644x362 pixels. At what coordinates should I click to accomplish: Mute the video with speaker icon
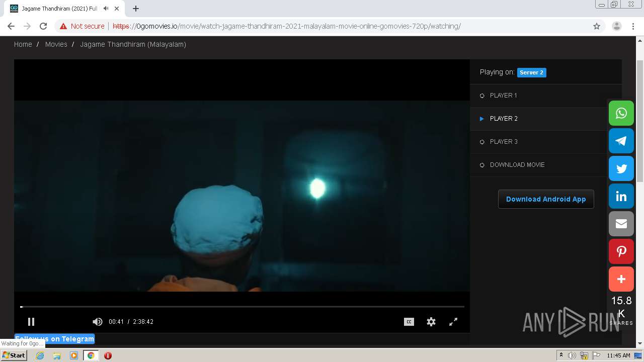[x=98, y=322]
